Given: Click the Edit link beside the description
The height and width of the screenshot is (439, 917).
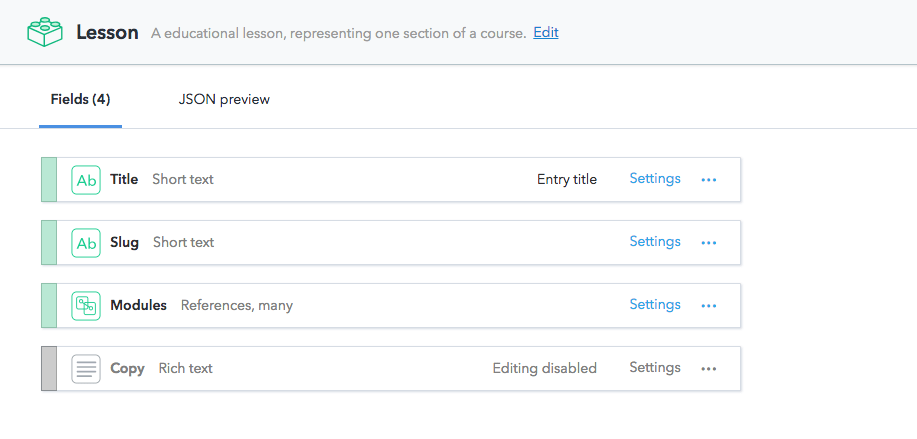Looking at the screenshot, I should point(546,33).
